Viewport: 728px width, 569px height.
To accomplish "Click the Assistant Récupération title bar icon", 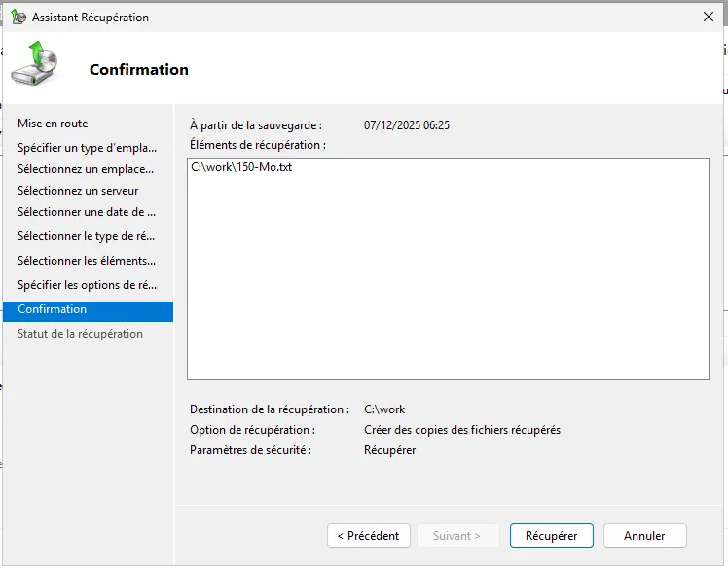I will (18, 18).
